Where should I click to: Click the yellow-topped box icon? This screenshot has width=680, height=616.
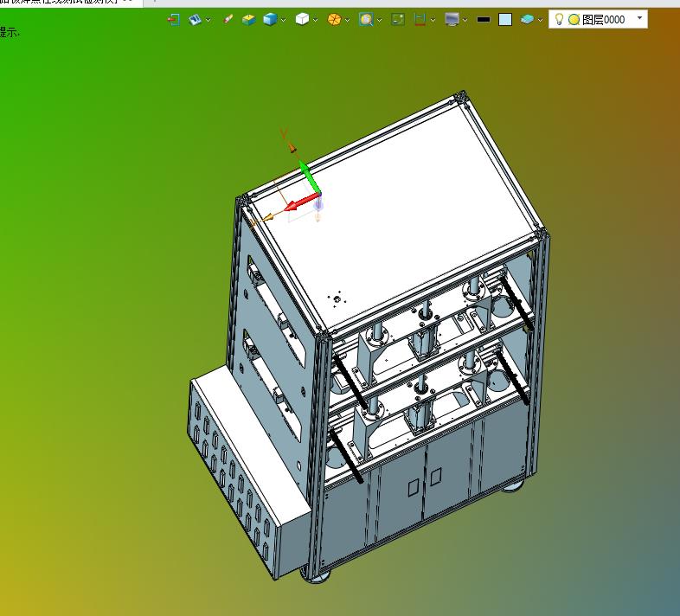pyautogui.click(x=248, y=20)
